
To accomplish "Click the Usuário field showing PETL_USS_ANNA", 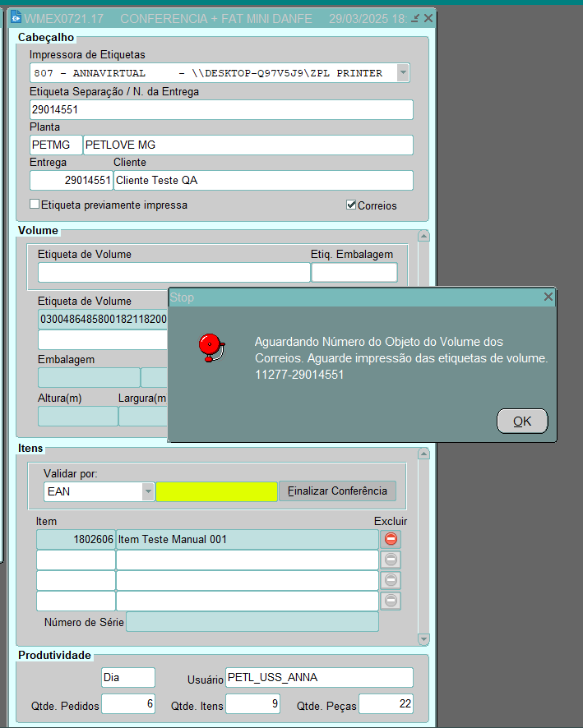I will click(x=319, y=677).
